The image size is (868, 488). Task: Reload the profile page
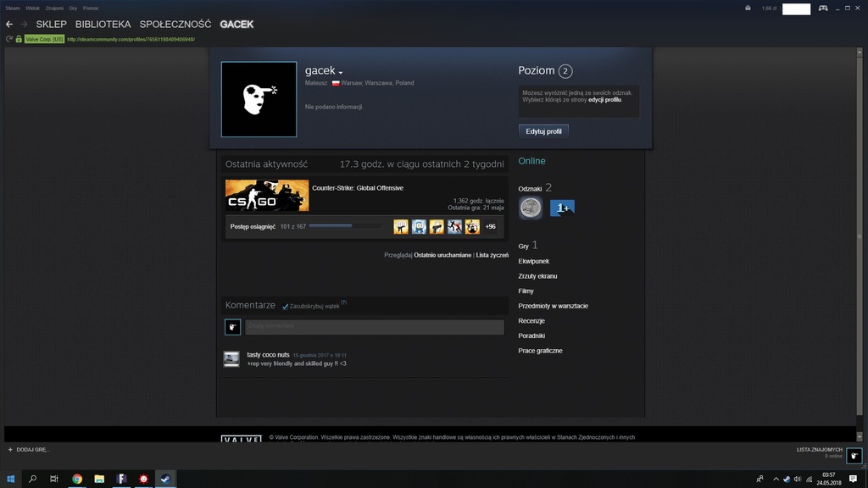[x=8, y=39]
